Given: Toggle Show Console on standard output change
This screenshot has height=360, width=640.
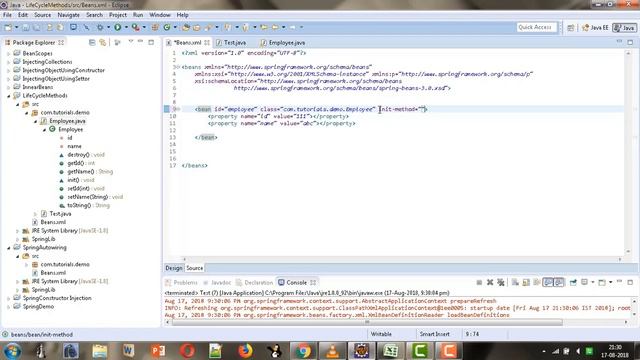Looking at the screenshot, I should point(548,282).
